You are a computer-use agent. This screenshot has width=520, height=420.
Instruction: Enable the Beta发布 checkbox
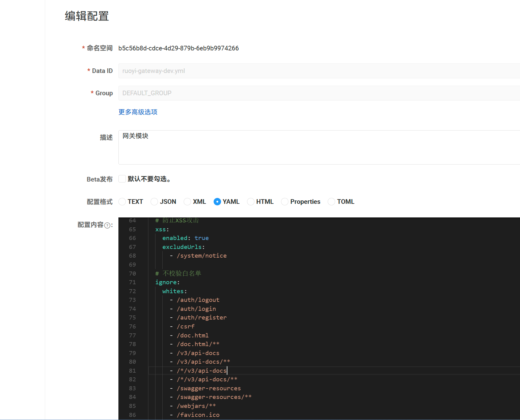pyautogui.click(x=122, y=179)
